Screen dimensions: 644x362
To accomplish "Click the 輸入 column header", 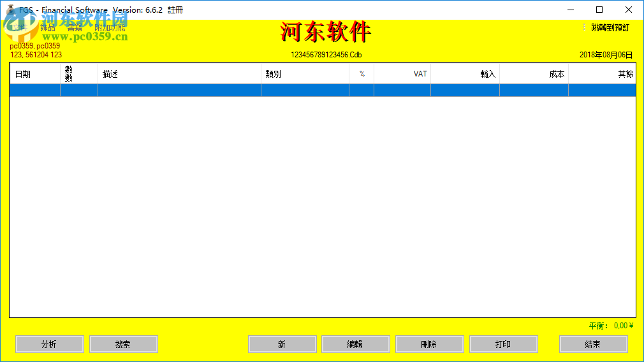I will tap(465, 74).
